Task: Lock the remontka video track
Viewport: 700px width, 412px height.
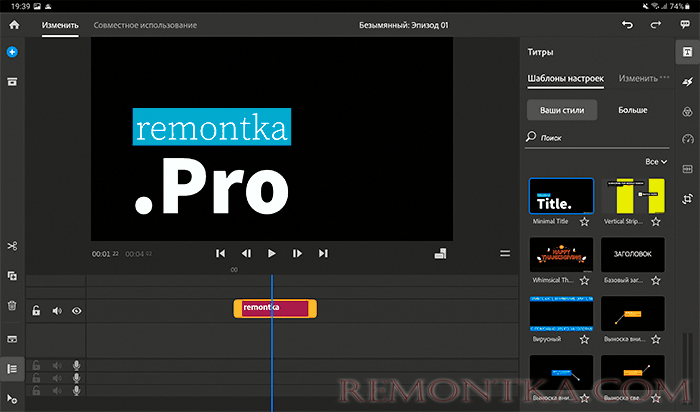Action: [x=36, y=310]
